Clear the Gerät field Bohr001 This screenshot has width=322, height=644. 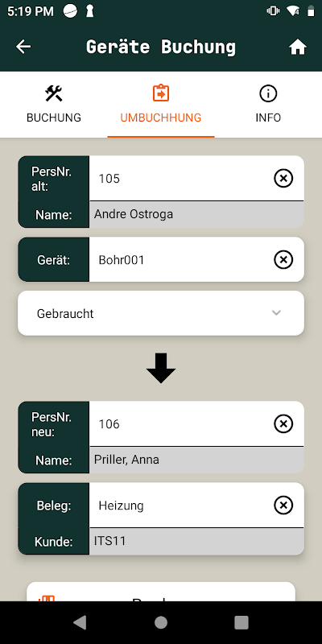[283, 259]
